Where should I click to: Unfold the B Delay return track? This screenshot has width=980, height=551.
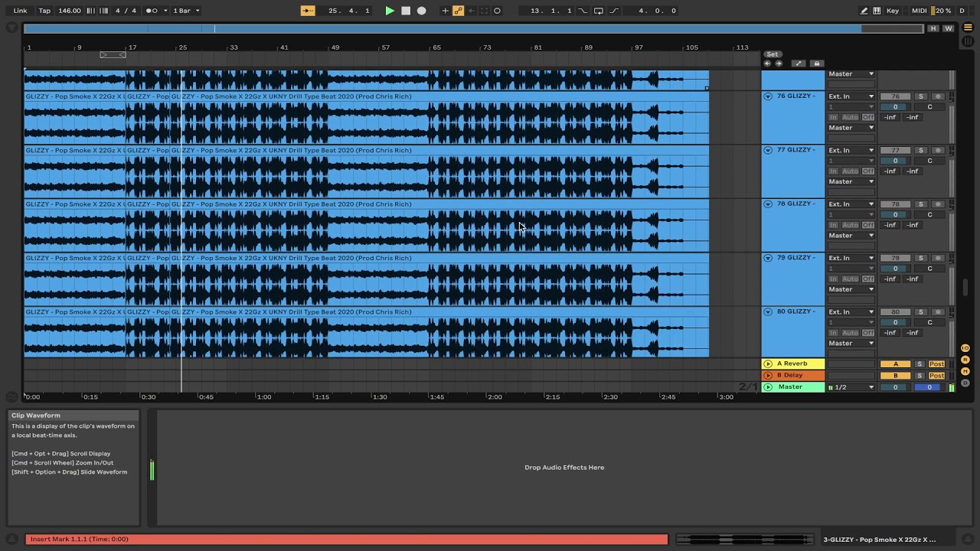tap(768, 376)
